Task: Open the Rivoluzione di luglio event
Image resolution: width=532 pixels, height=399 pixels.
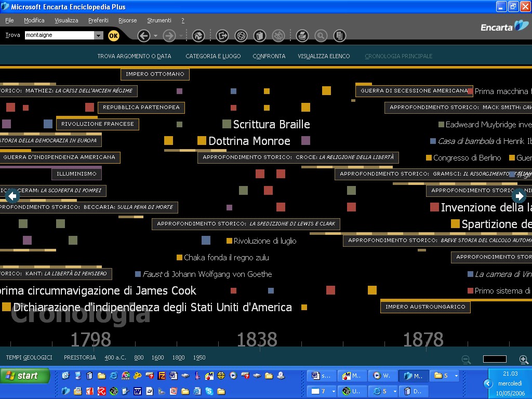Action: tap(261, 241)
